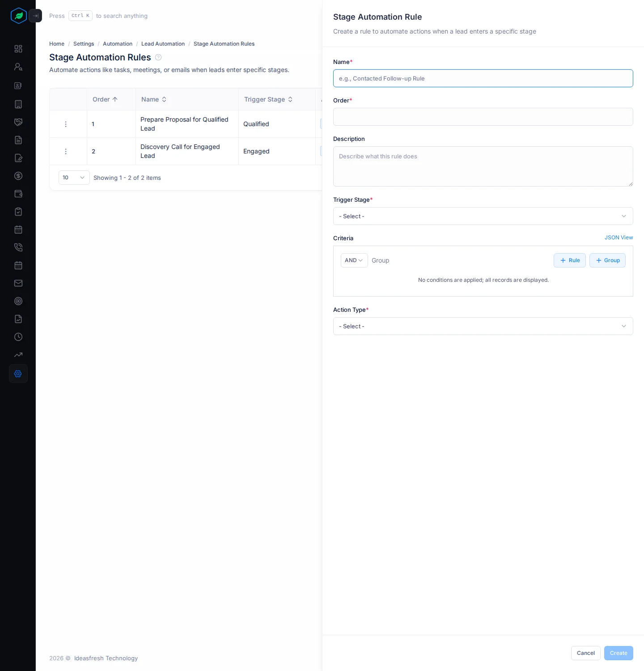644x671 pixels.
Task: Go to Automation breadcrumb
Action: tap(118, 44)
